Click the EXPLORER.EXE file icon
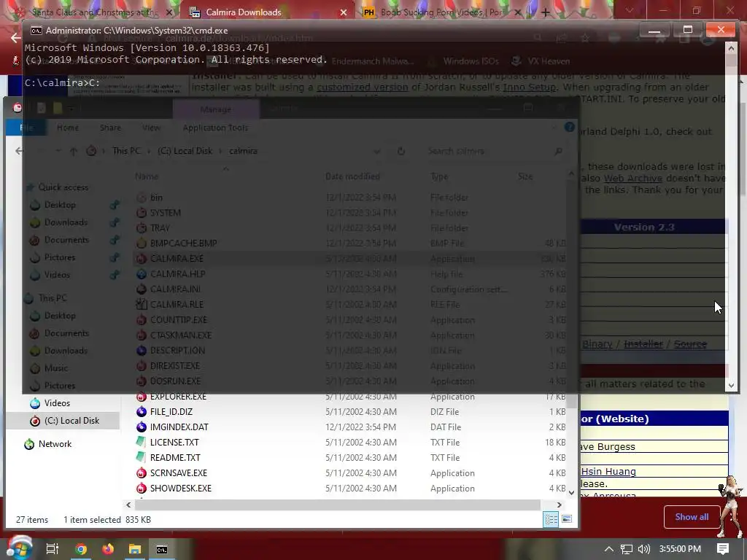Viewport: 747px width, 560px height. point(141,397)
